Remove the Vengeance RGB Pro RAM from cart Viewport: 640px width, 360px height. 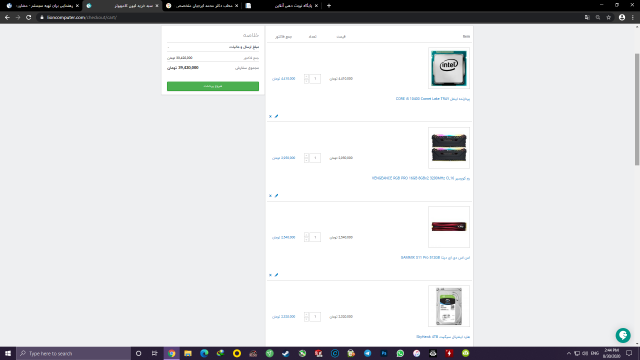(270, 196)
